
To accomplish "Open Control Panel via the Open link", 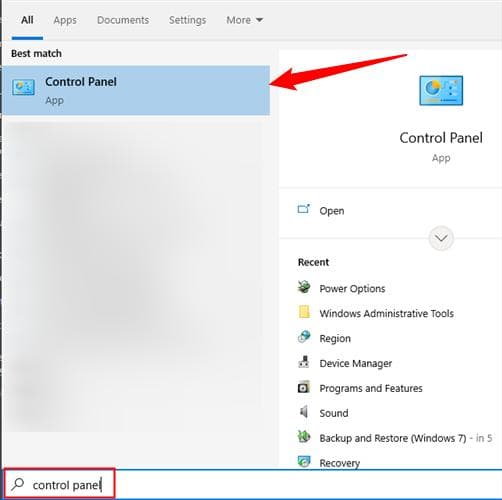I will coord(332,211).
